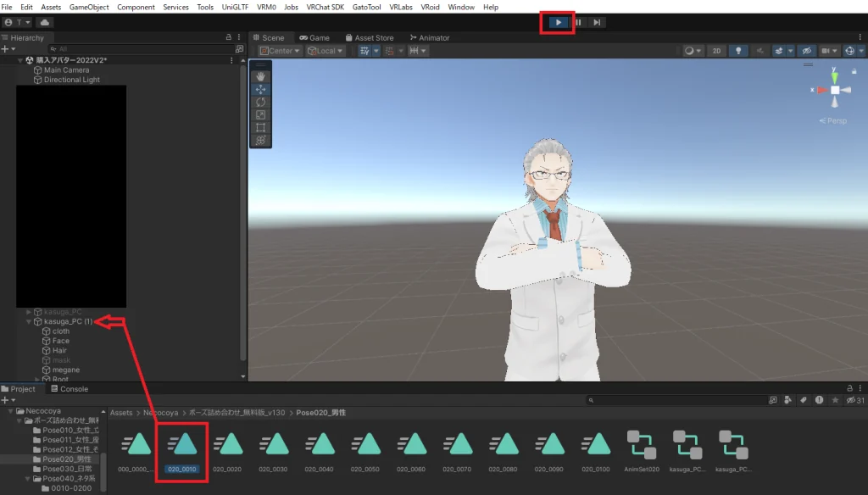Select Directional Light in the Hierarchy
Image resolution: width=868 pixels, height=495 pixels.
[72, 80]
